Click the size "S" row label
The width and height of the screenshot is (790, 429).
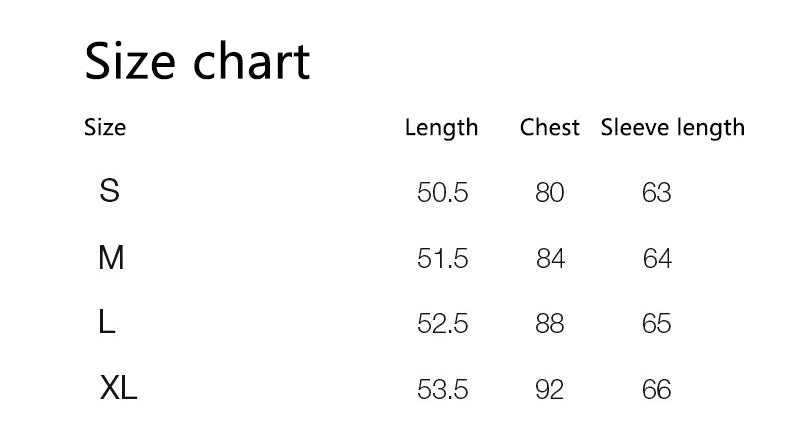pyautogui.click(x=110, y=190)
